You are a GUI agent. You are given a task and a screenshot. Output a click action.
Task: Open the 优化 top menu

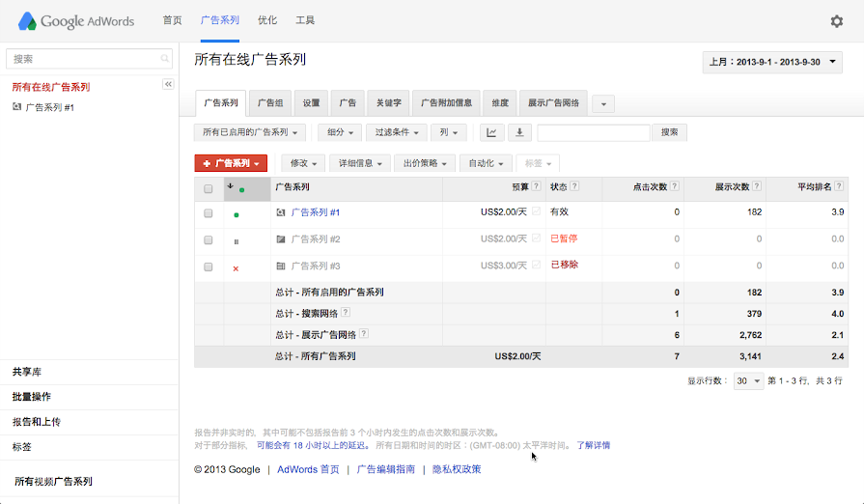click(x=267, y=20)
